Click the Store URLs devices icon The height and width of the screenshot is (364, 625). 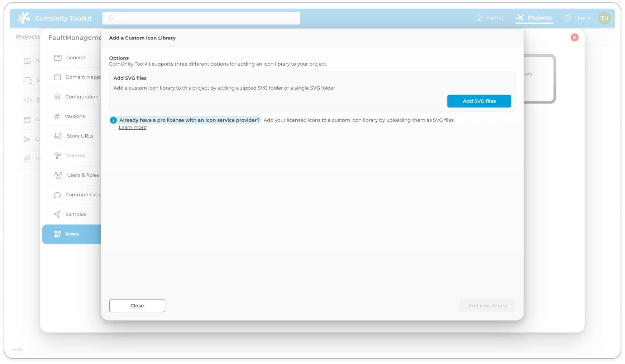(x=58, y=136)
